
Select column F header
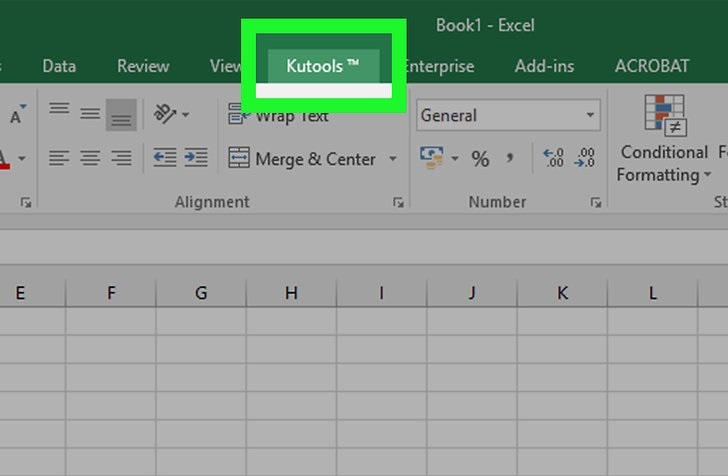click(111, 293)
